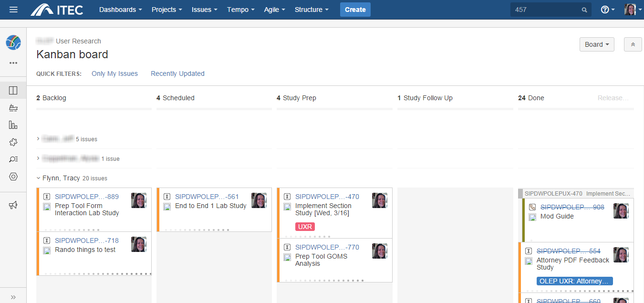The height and width of the screenshot is (303, 644).
Task: Open the Agile menu
Action: tap(274, 10)
